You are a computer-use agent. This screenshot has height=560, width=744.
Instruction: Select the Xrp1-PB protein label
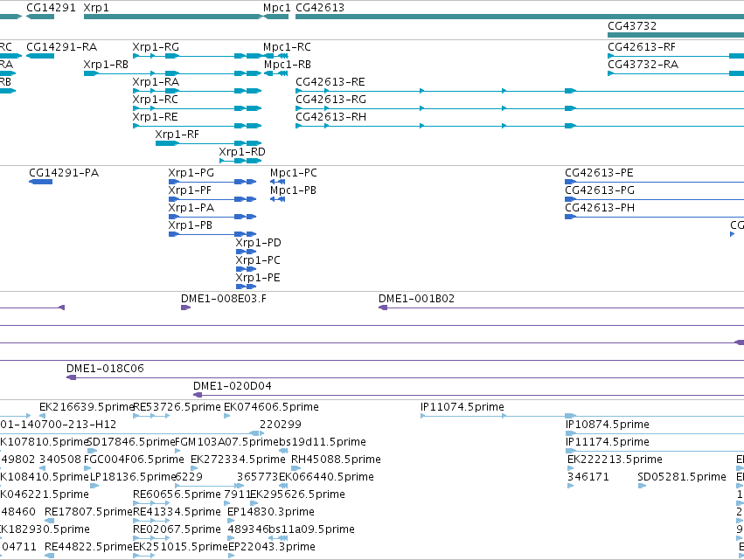[191, 225]
